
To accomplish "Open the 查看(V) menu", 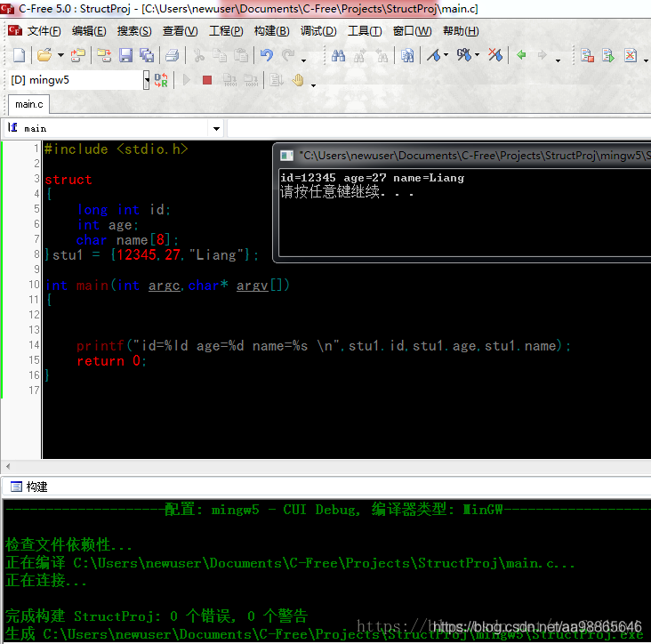I will (180, 31).
